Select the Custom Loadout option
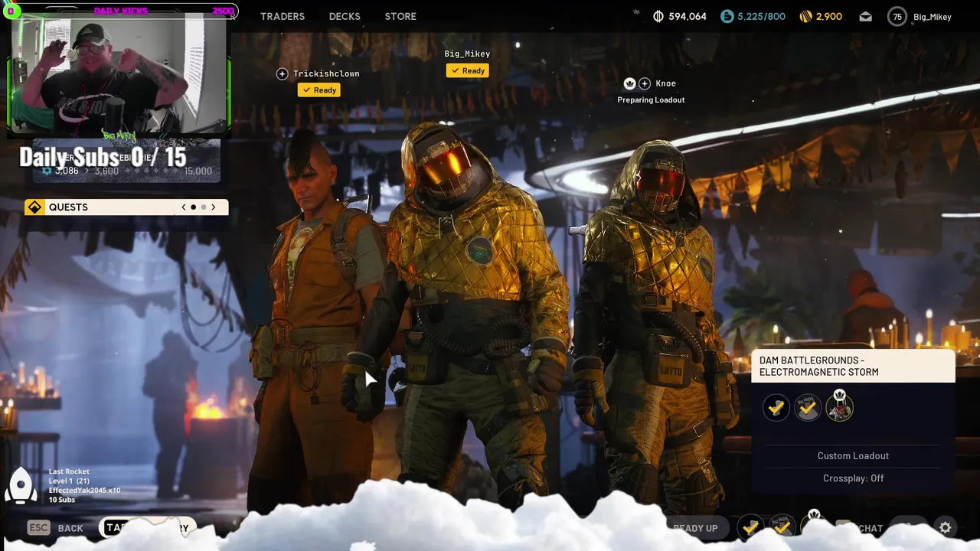The image size is (980, 551). pos(853,455)
